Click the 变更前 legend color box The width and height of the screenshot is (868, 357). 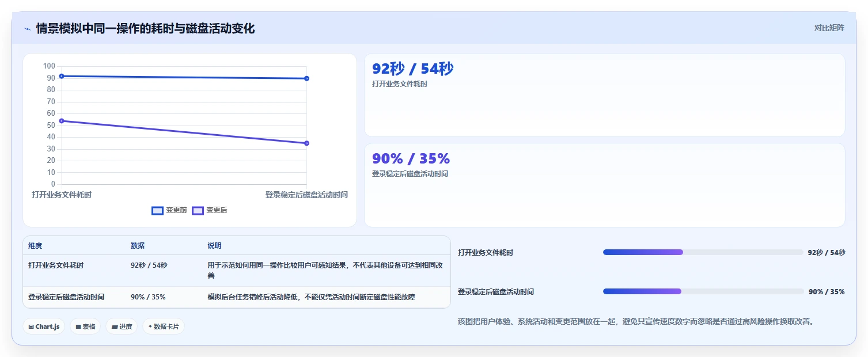[x=157, y=211]
